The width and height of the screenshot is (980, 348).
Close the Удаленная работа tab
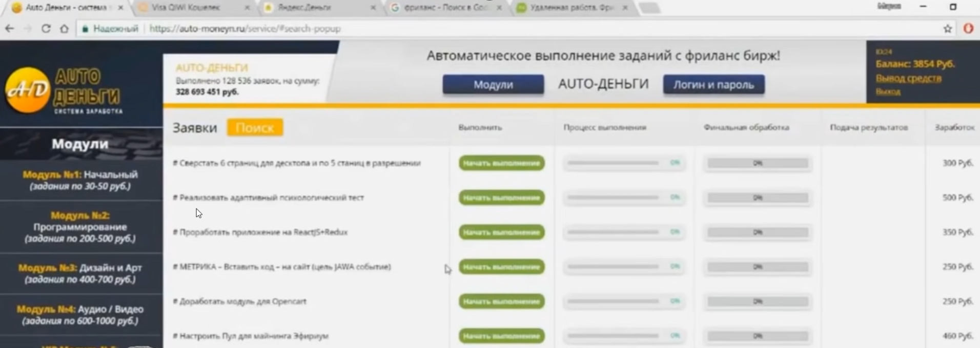625,8
